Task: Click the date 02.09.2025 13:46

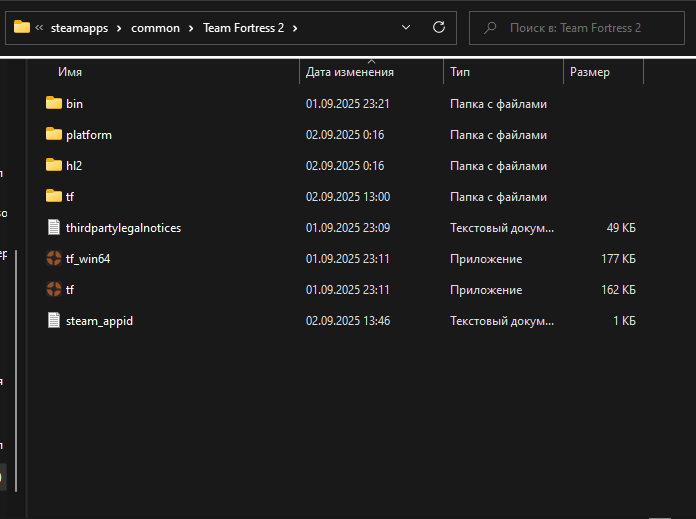Action: [x=348, y=321]
